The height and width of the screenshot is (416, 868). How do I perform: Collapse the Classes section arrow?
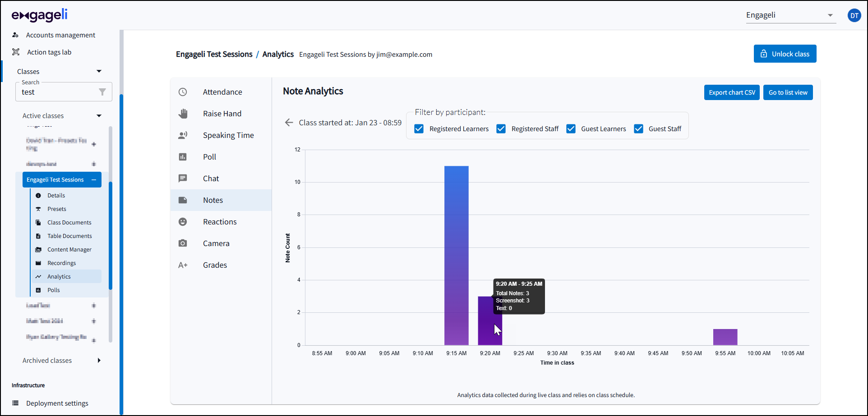pos(99,71)
